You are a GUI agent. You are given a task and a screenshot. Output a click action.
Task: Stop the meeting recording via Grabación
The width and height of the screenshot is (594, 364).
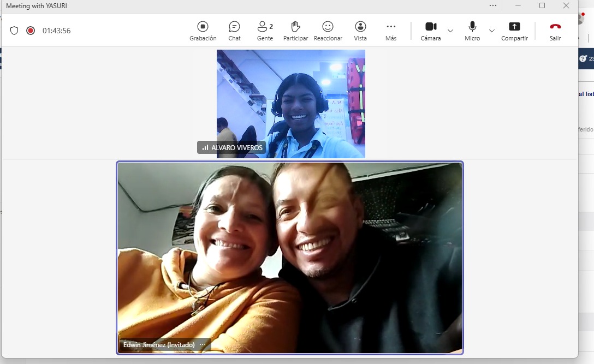click(x=203, y=31)
